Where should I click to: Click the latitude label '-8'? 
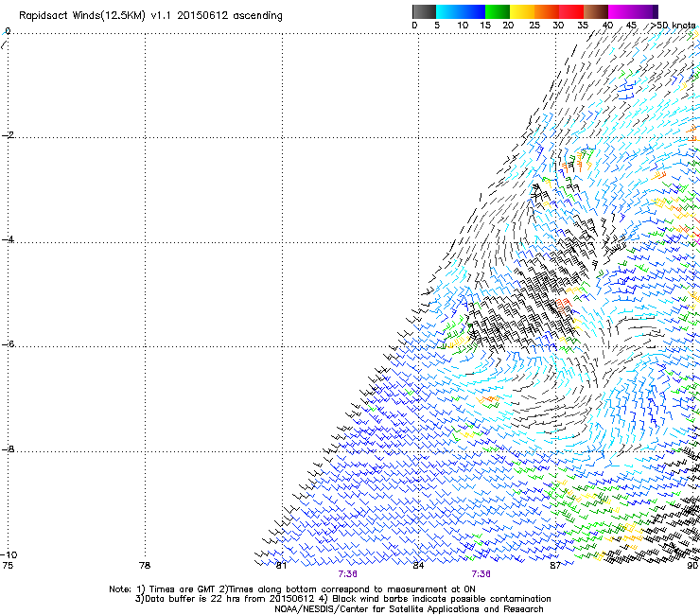click(x=8, y=448)
